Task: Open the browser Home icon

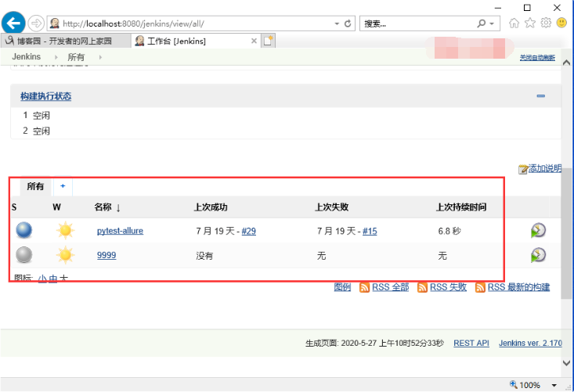Action: pos(514,23)
